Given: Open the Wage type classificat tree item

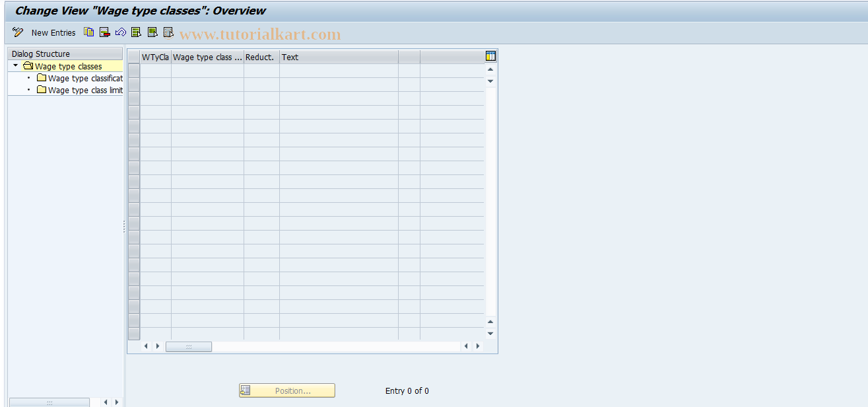Looking at the screenshot, I should tap(85, 79).
